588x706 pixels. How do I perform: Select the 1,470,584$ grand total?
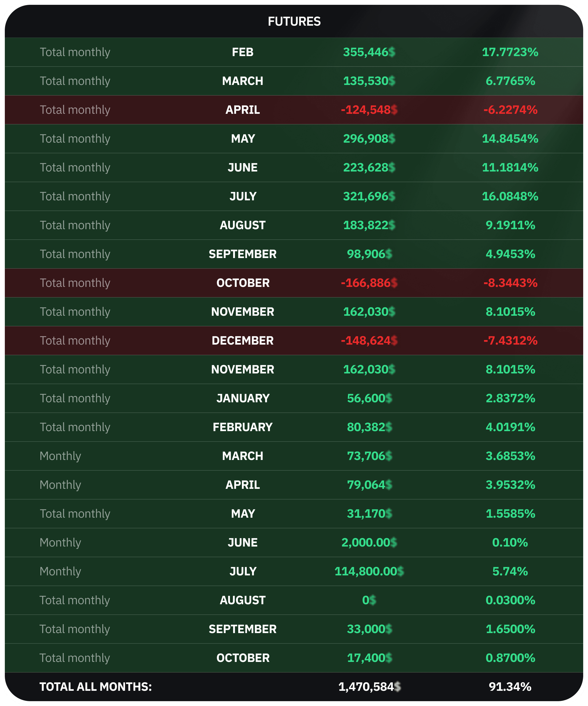click(x=369, y=687)
